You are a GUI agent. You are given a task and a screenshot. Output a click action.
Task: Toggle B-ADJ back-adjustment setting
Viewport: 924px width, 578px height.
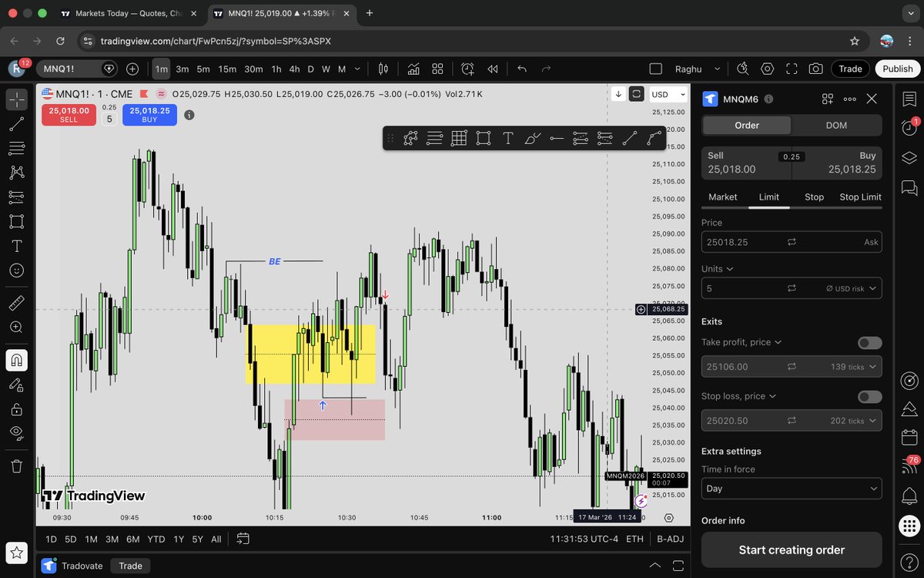pyautogui.click(x=670, y=539)
